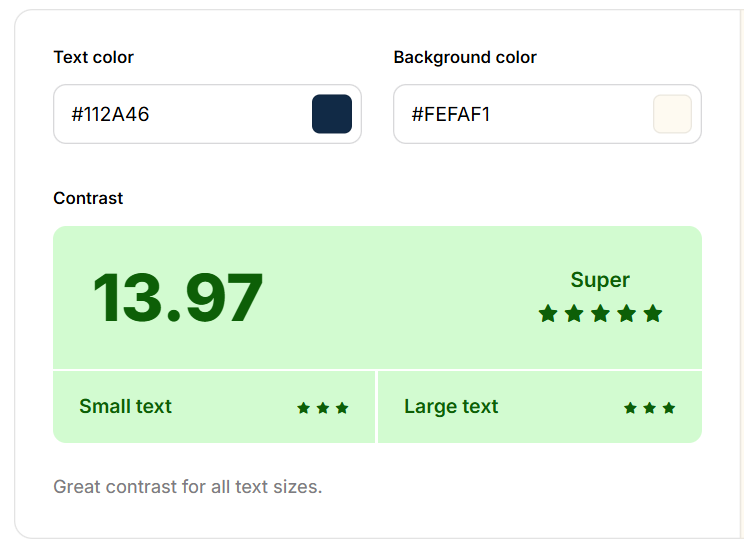Select the Large text label
The height and width of the screenshot is (546, 744).
451,407
